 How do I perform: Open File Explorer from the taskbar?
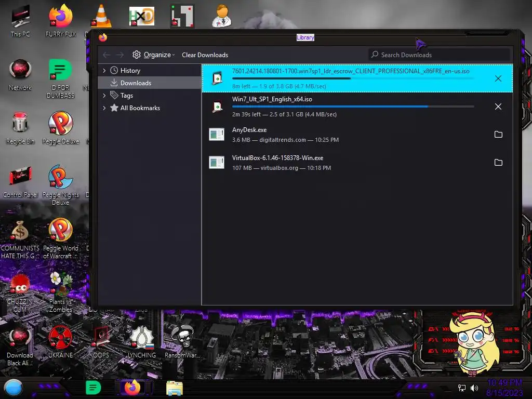point(175,388)
